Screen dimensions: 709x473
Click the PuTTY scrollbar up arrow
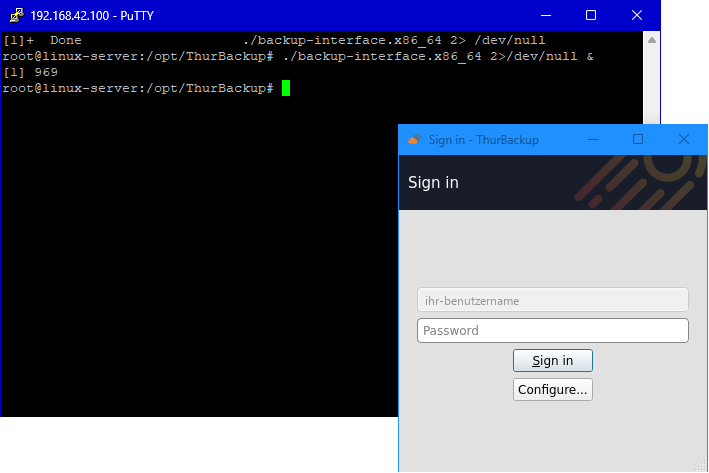tap(652, 40)
